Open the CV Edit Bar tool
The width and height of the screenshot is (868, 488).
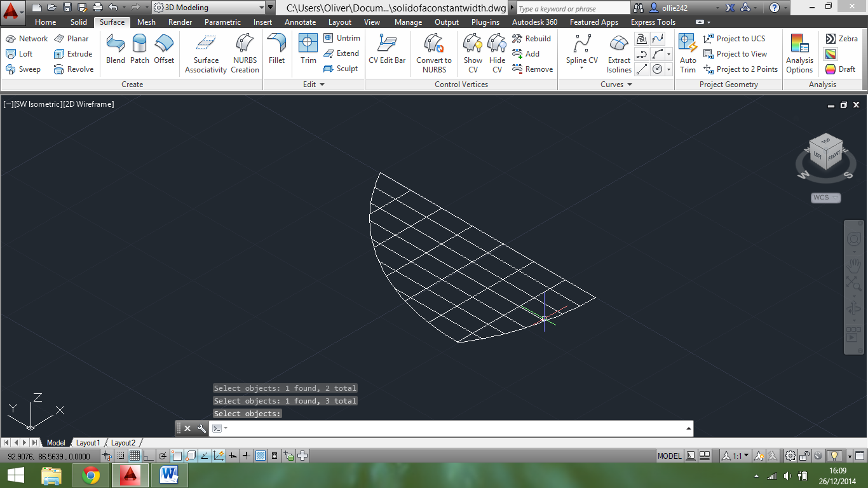387,50
